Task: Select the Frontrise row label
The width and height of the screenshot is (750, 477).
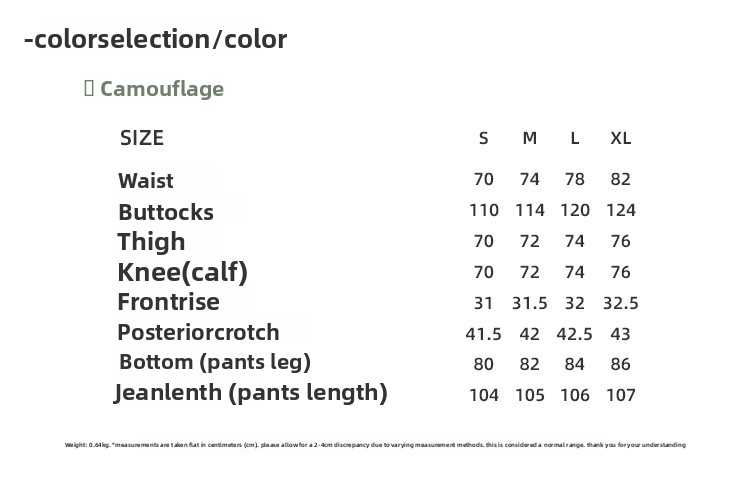Action: (168, 302)
